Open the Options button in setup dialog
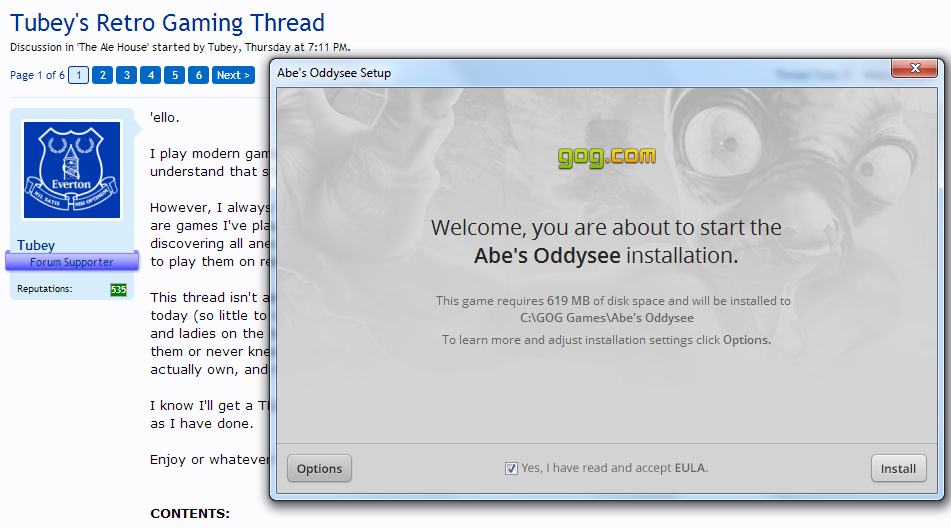This screenshot has height=528, width=951. click(x=319, y=468)
